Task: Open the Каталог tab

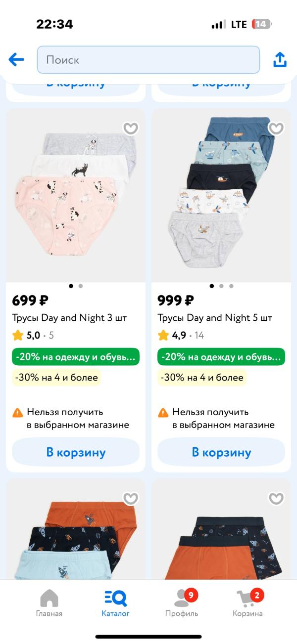Action: point(116,603)
